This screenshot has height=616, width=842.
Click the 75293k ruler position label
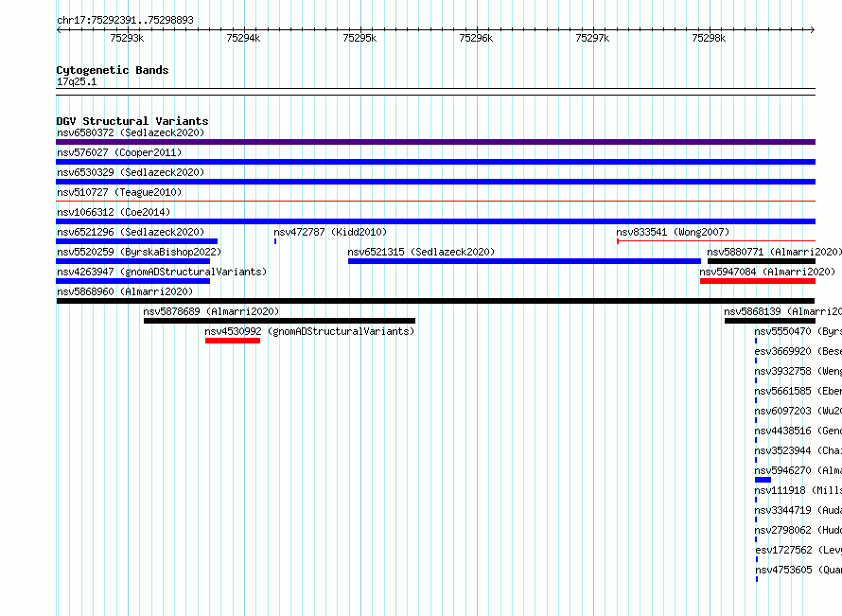(x=127, y=38)
